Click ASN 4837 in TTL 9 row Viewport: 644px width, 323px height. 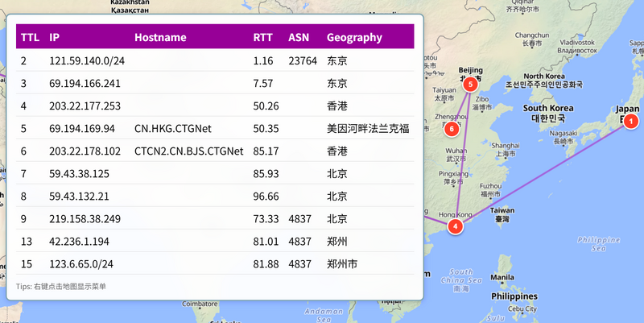pos(299,219)
